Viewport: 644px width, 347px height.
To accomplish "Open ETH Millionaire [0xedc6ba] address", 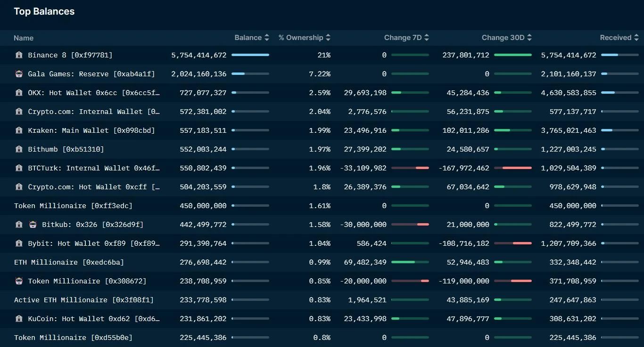I will pyautogui.click(x=69, y=262).
